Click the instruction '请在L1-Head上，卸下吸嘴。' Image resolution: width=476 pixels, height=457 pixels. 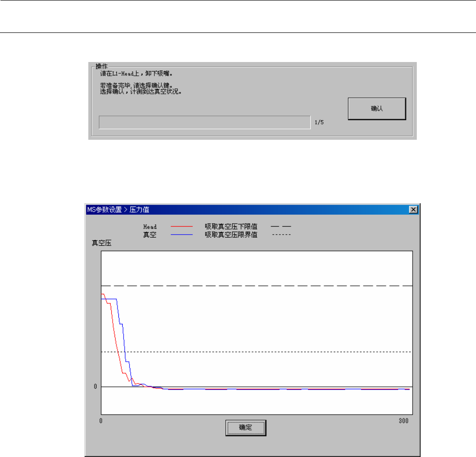136,73
